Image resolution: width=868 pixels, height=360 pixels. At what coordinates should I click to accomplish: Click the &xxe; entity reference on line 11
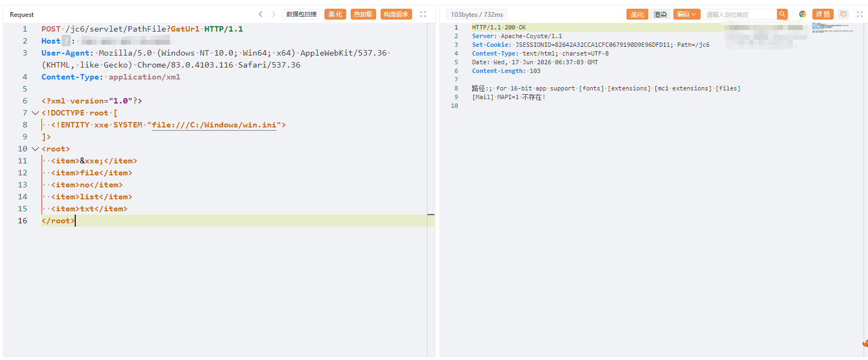tap(92, 161)
